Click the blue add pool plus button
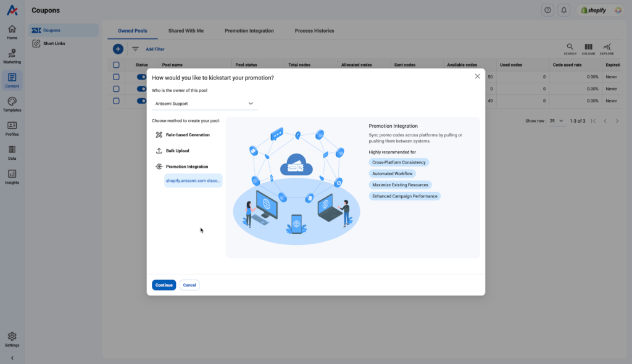632x364 pixels. pos(118,49)
